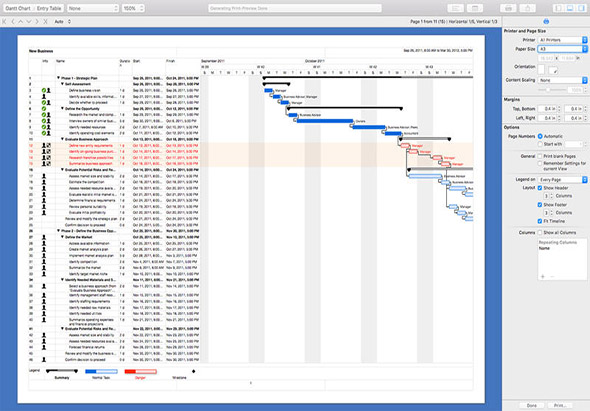This screenshot has width=590, height=411.
Task: Disable the Fit Timeline checkbox
Action: [x=540, y=221]
